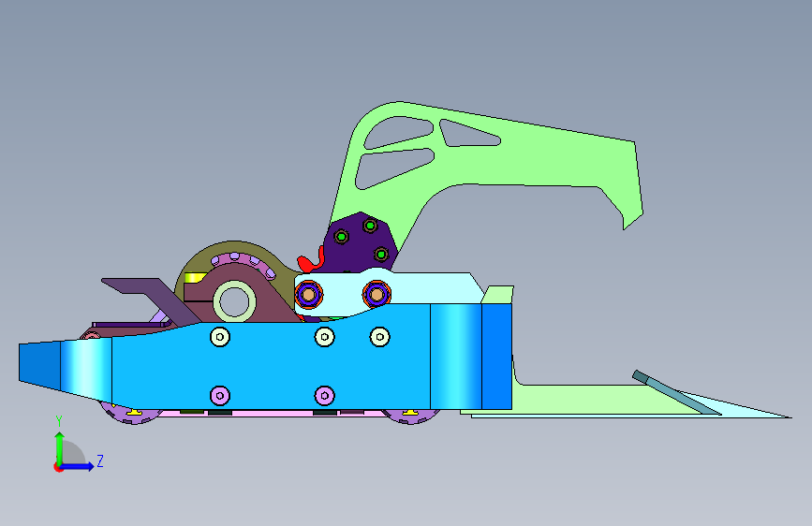Click the triangular cutout in the green arm

coord(466,135)
